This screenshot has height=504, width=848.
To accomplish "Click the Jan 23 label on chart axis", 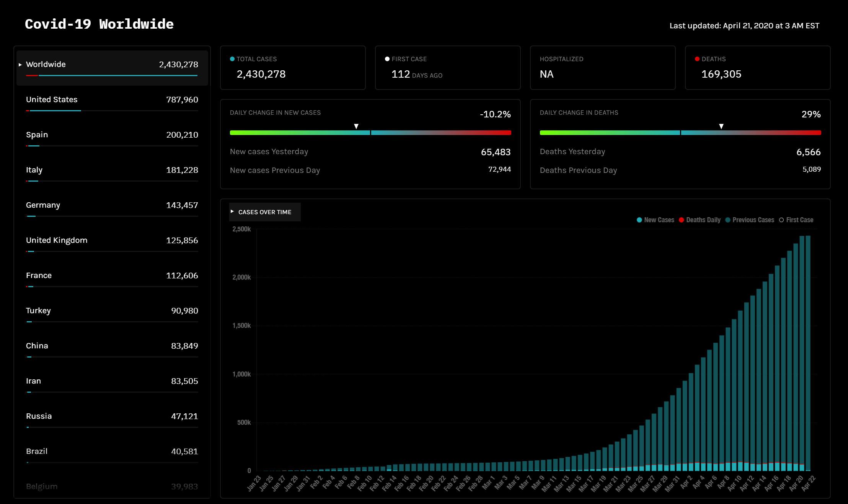I will coord(254,483).
